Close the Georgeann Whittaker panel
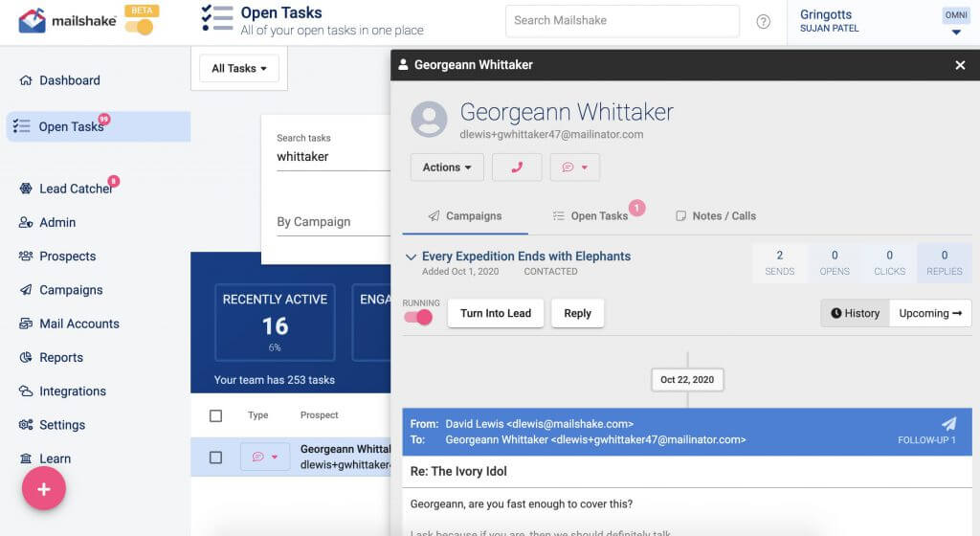The width and height of the screenshot is (980, 536). point(960,65)
